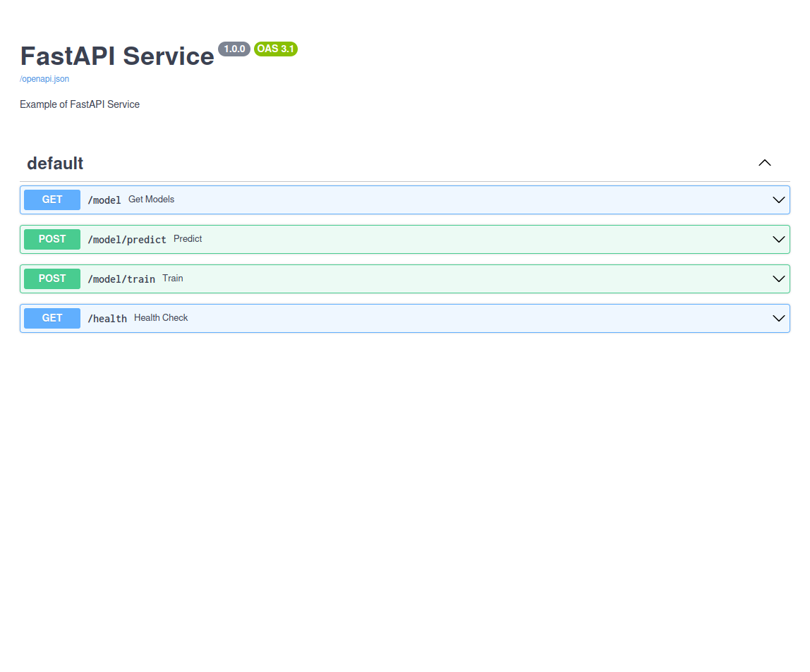Image resolution: width=810 pixels, height=672 pixels.
Task: Click the /health path text
Action: [107, 319]
